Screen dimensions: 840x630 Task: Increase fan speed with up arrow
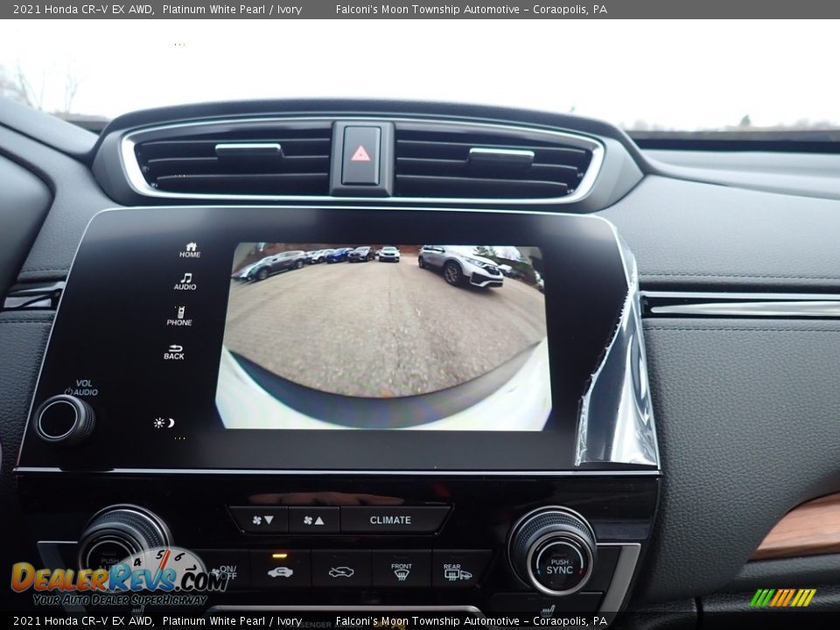pos(313,520)
